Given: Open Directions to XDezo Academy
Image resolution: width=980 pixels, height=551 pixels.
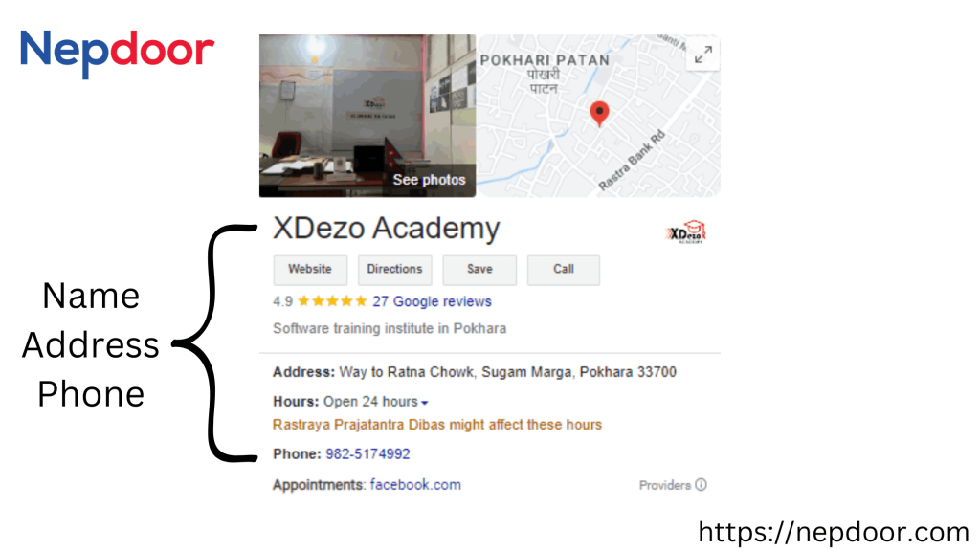Looking at the screenshot, I should (394, 269).
